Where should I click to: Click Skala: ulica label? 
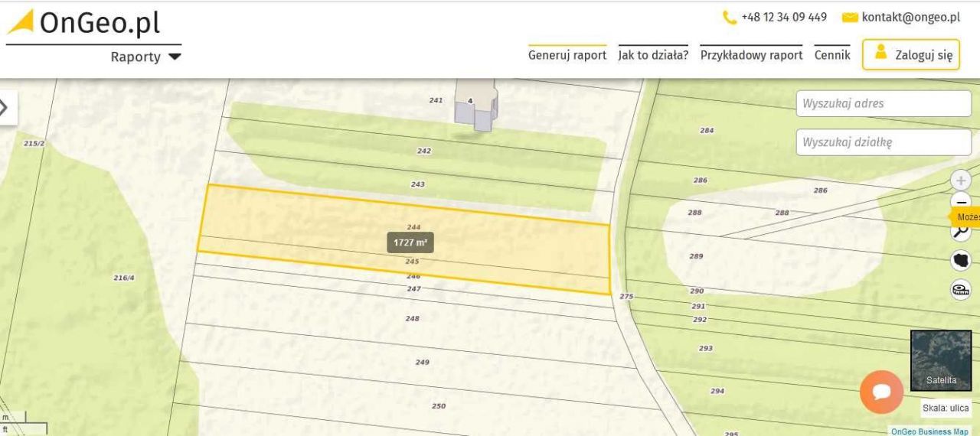(946, 408)
